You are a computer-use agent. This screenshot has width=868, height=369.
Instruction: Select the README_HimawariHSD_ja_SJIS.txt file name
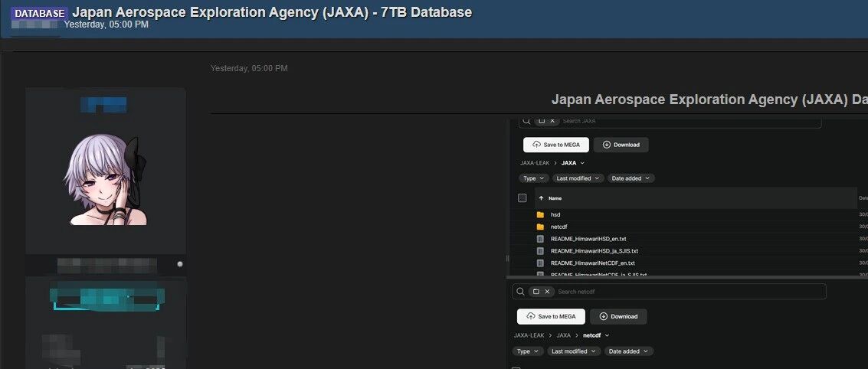point(594,251)
